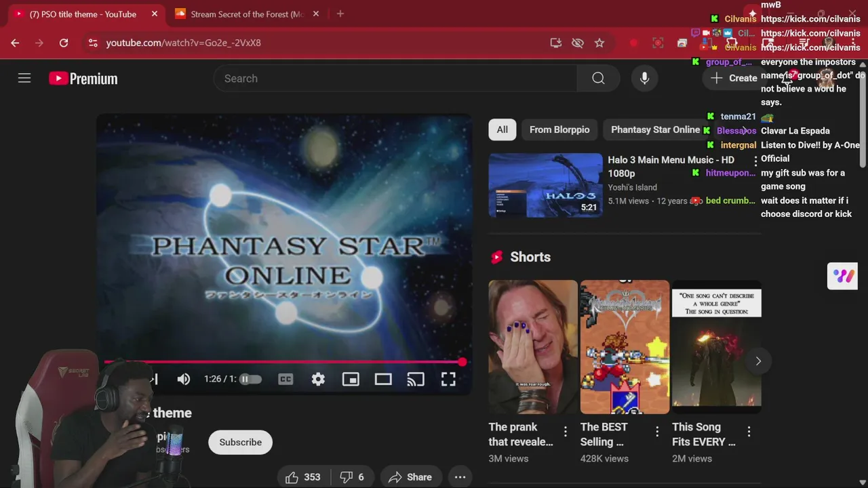Image resolution: width=868 pixels, height=488 pixels.
Task: Open This Song Fits EVERY short thumbnail
Action: click(x=716, y=347)
